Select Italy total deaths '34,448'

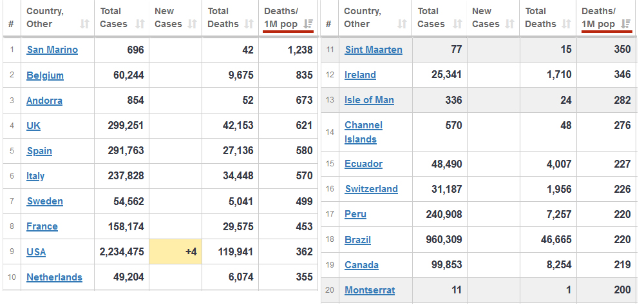[238, 176]
